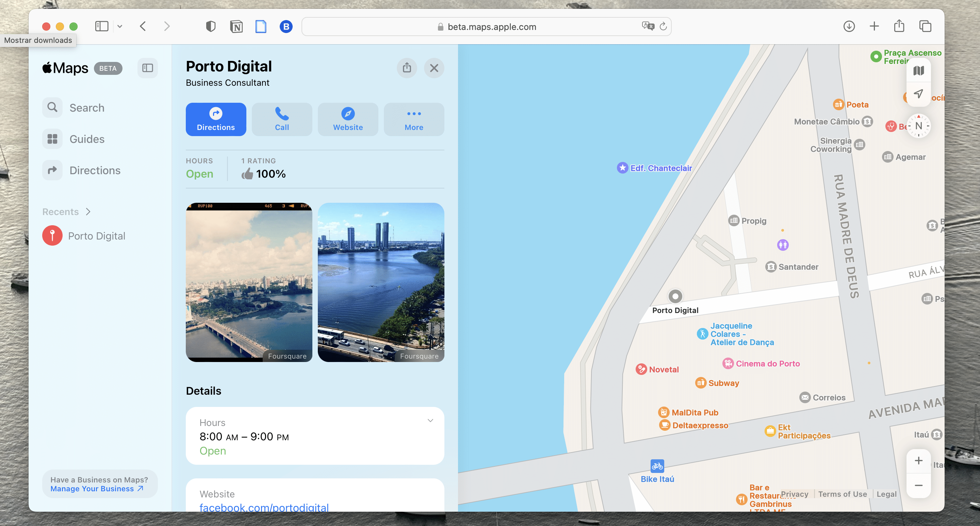The height and width of the screenshot is (526, 980).
Task: Select the Search icon in the sidebar
Action: coord(52,107)
